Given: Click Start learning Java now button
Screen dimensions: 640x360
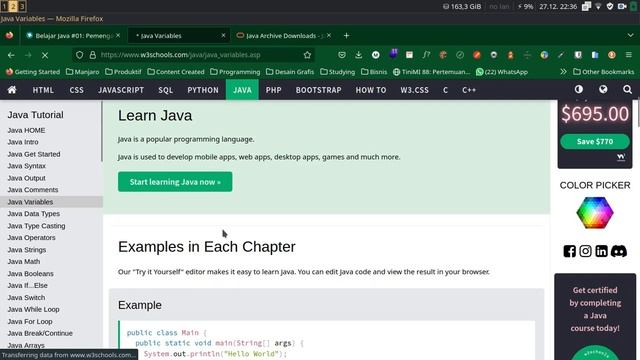Looking at the screenshot, I should pos(175,182).
